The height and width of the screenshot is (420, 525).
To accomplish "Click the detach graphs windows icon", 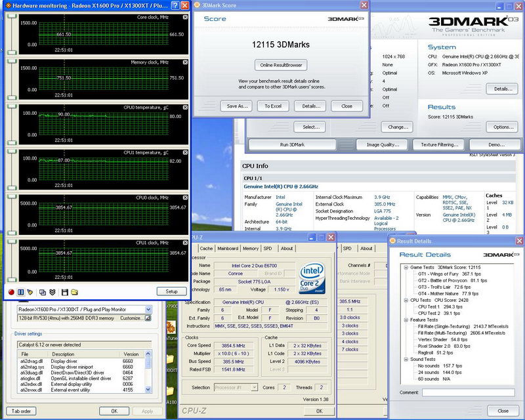I will [x=43, y=292].
